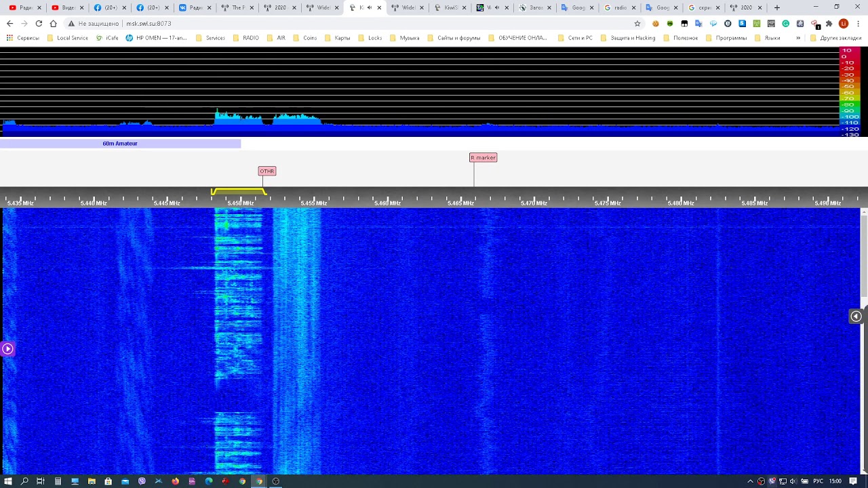Image resolution: width=868 pixels, height=488 pixels.
Task: Open a new browser tab
Action: 777,7
